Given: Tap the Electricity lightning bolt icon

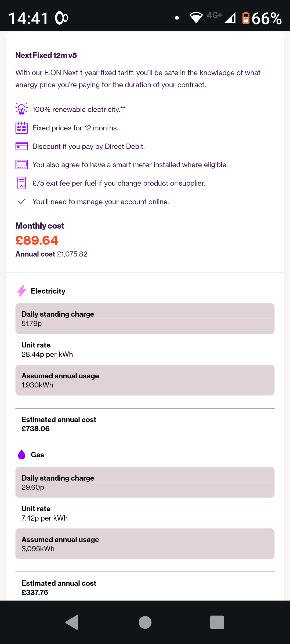Looking at the screenshot, I should tap(22, 291).
